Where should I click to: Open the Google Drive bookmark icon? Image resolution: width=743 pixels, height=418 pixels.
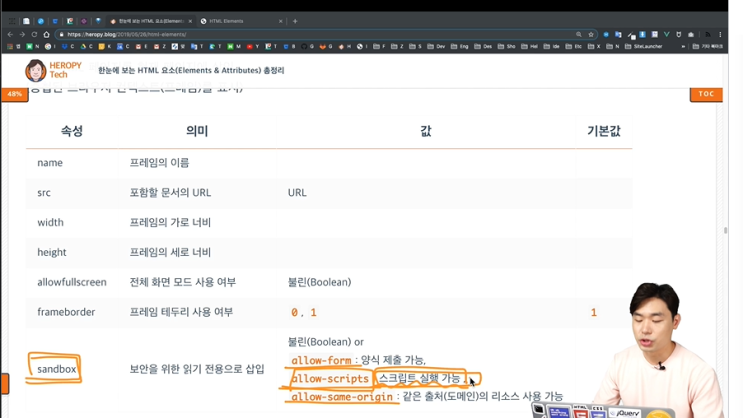pos(83,46)
